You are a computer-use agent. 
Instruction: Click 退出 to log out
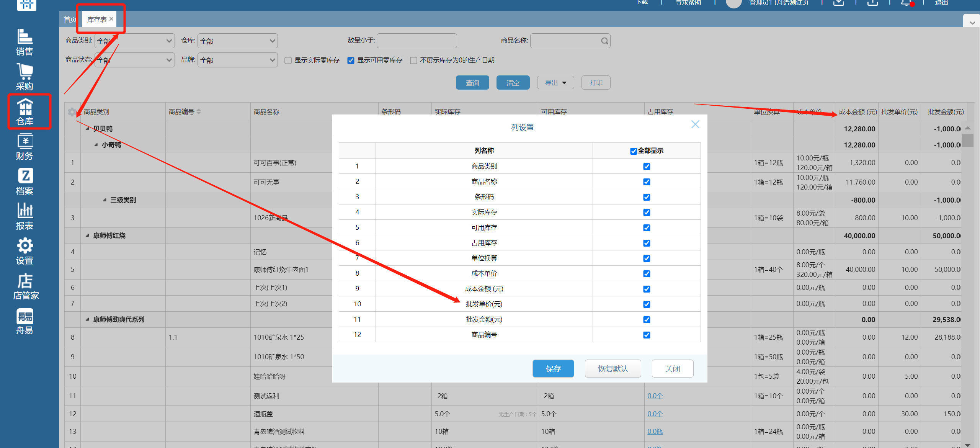click(x=941, y=2)
